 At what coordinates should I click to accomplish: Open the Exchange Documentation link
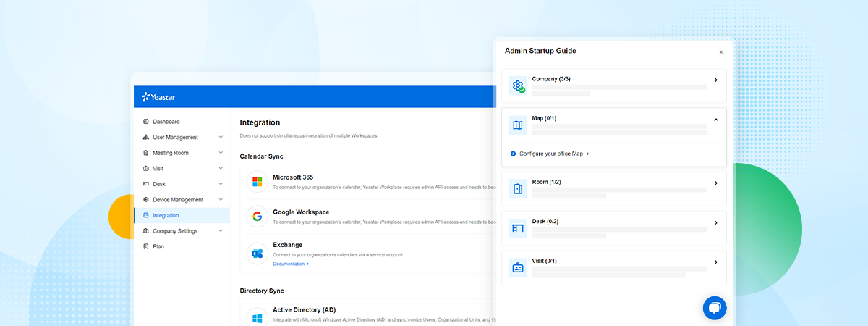tap(291, 264)
